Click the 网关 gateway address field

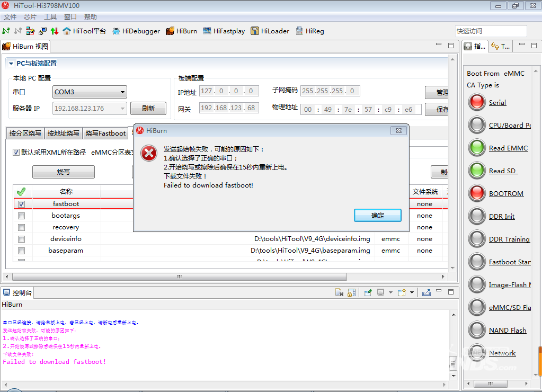229,108
